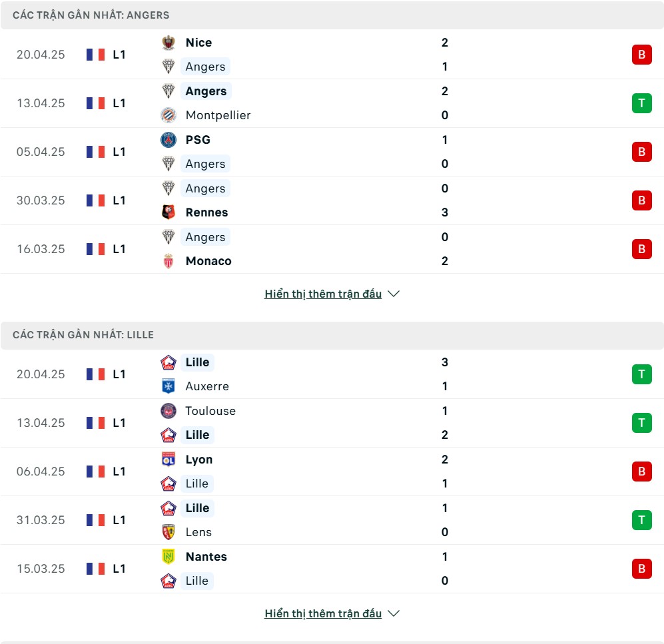The image size is (664, 644).
Task: Open 'Hiển thị thêm trận đấu' under Lille
Action: pos(323,613)
